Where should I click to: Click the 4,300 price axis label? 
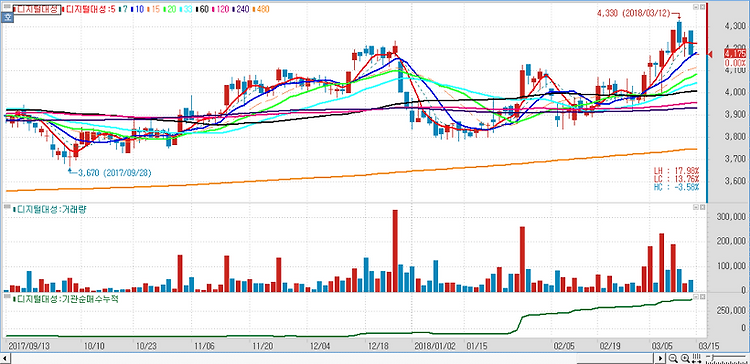pyautogui.click(x=735, y=26)
